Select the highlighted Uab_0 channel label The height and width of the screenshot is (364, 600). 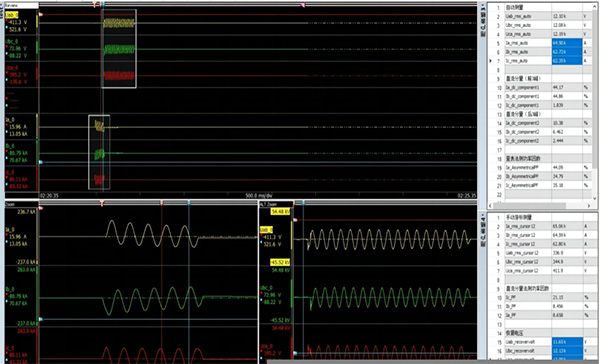(x=12, y=15)
